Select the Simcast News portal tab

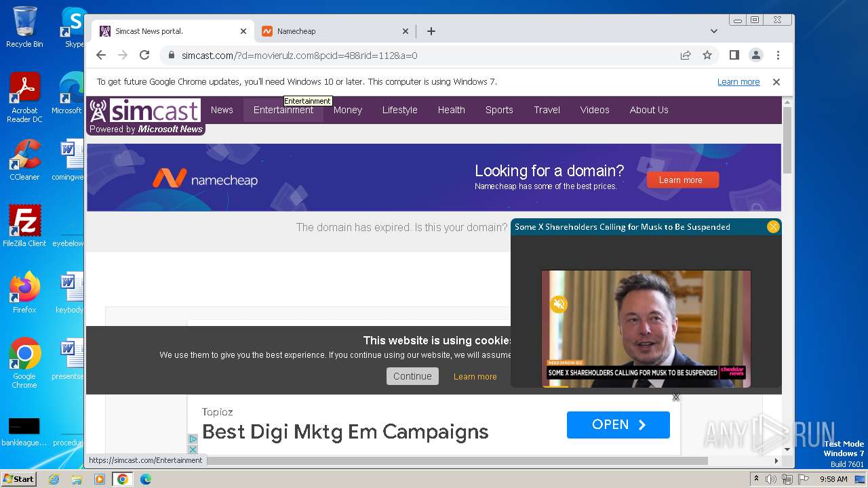pyautogui.click(x=173, y=31)
